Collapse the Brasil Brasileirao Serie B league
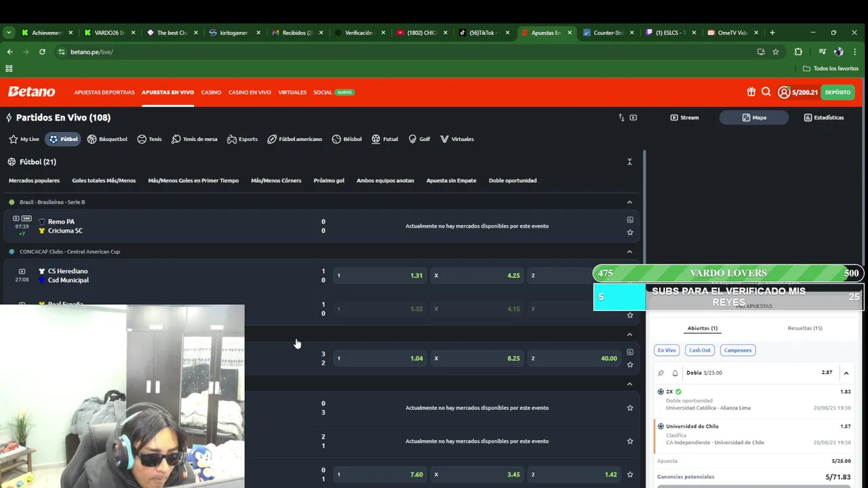This screenshot has height=488, width=868. [x=629, y=202]
